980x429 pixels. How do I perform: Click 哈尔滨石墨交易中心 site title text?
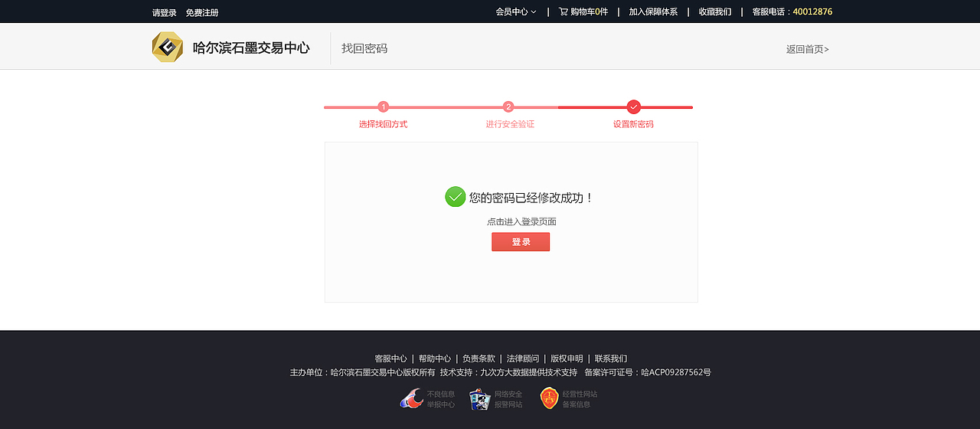coord(251,47)
